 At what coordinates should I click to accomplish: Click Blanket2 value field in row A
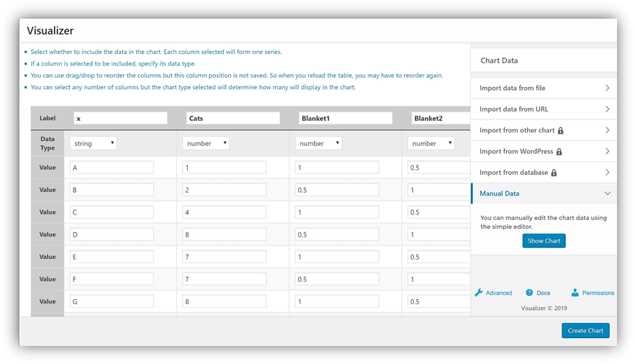[438, 168]
